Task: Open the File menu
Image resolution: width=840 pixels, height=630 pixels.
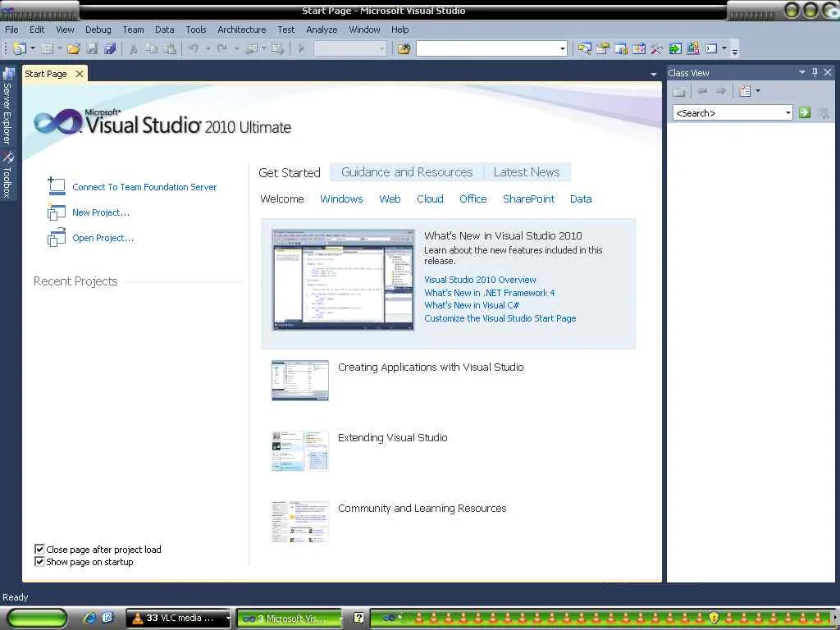Action: (11, 30)
